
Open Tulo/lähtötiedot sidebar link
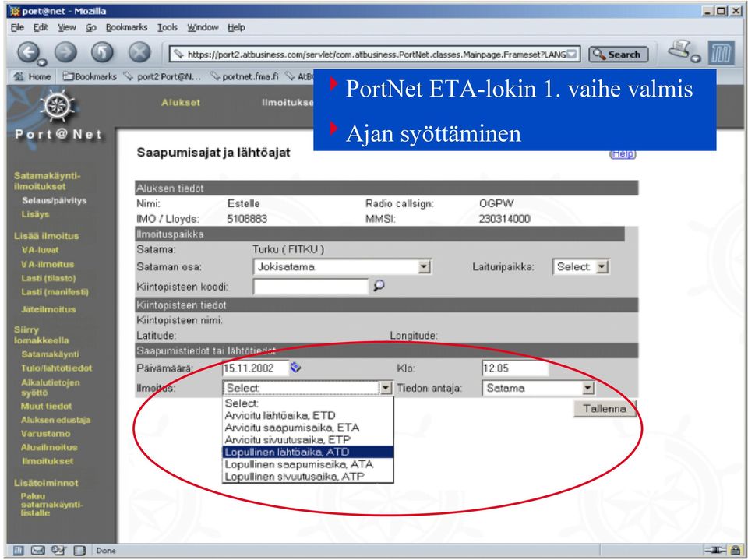57,368
